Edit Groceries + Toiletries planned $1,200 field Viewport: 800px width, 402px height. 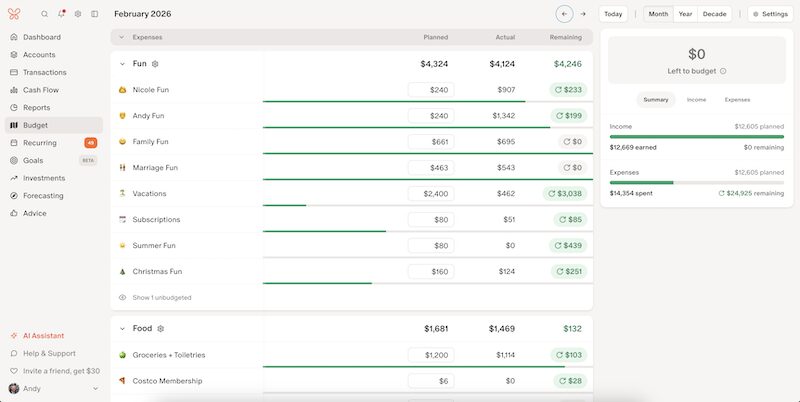[x=431, y=355]
